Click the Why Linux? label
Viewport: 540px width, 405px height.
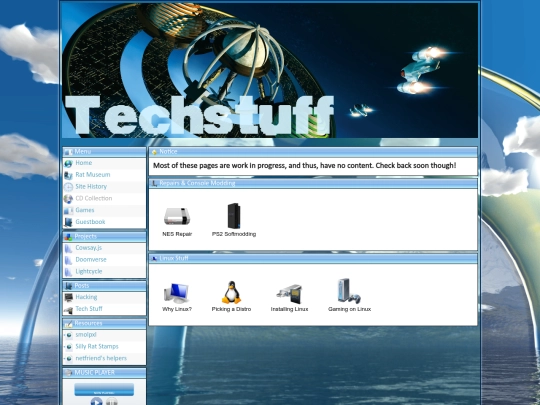pos(177,309)
